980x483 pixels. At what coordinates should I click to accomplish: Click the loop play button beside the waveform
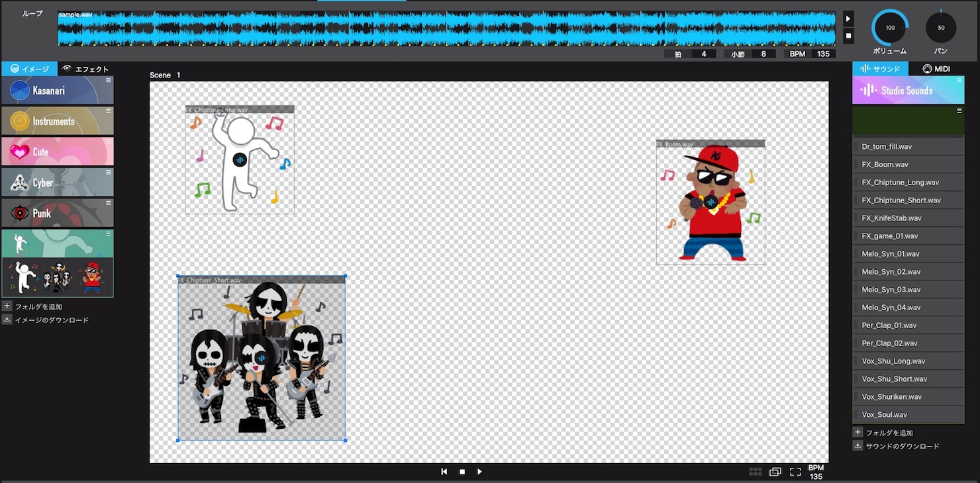pos(849,19)
